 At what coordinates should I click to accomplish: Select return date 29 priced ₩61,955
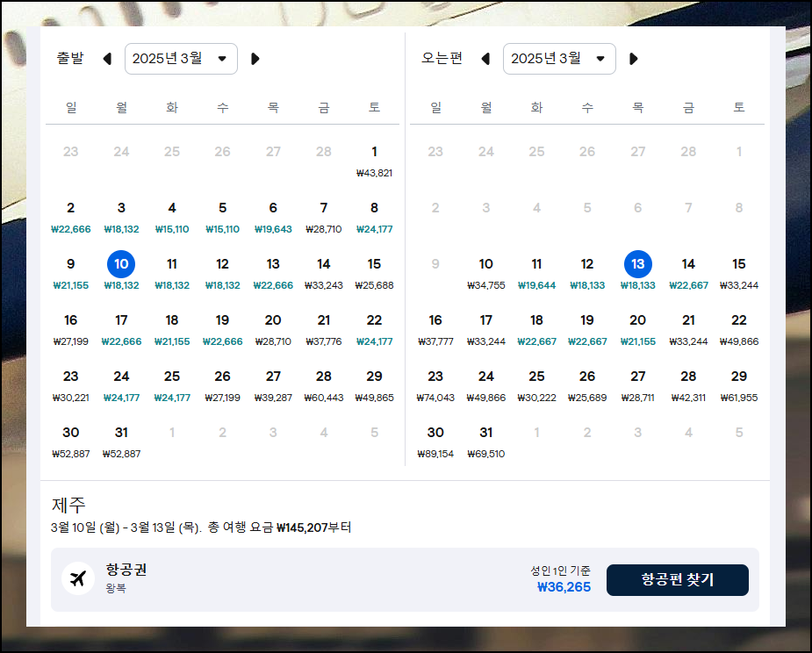pyautogui.click(x=739, y=386)
